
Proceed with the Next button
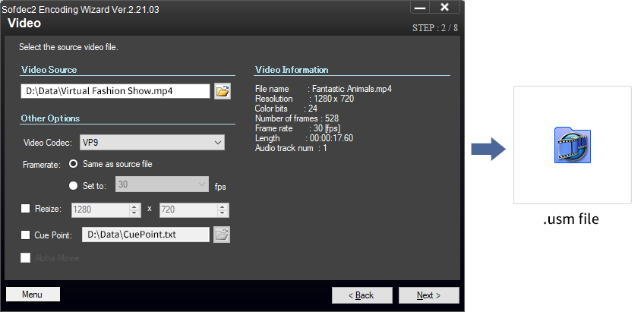429,295
